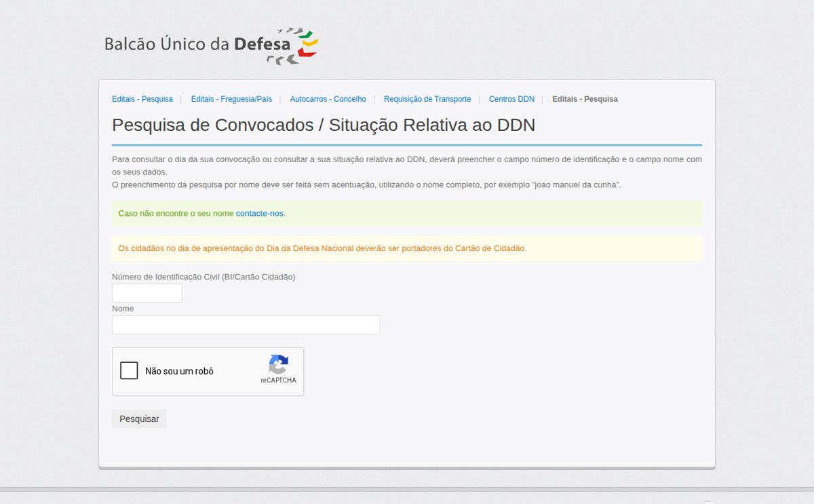
Task: Focus the Número de Identificação Civil field
Action: pos(147,293)
